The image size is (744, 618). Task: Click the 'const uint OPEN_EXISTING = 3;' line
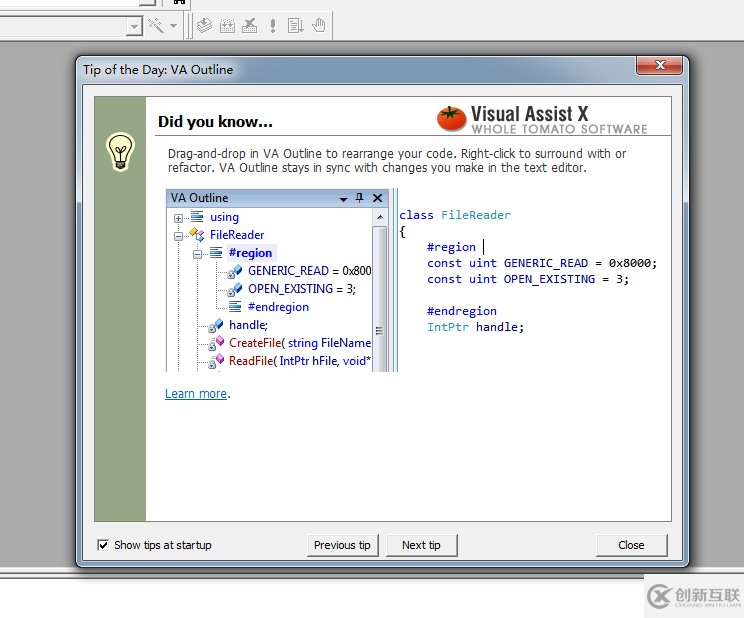[x=528, y=279]
